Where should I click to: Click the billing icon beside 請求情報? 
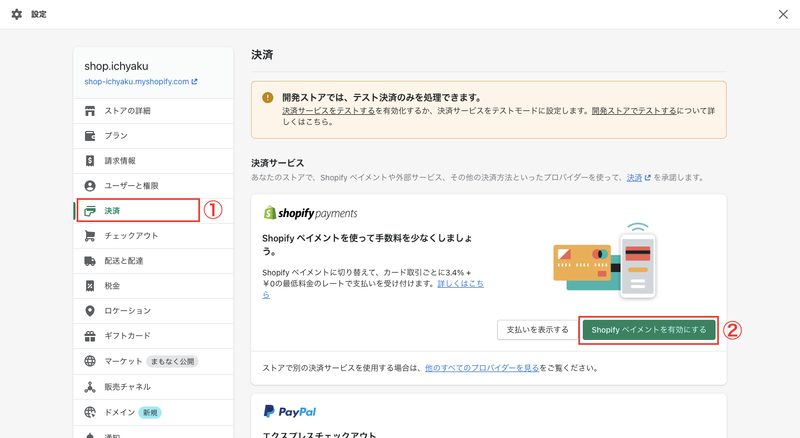pyautogui.click(x=90, y=161)
